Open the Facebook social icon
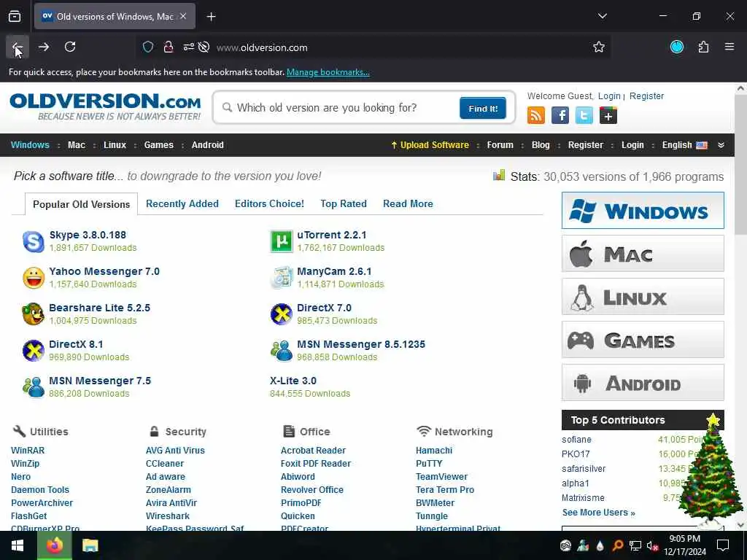Viewport: 747px width, 560px height. [x=560, y=115]
